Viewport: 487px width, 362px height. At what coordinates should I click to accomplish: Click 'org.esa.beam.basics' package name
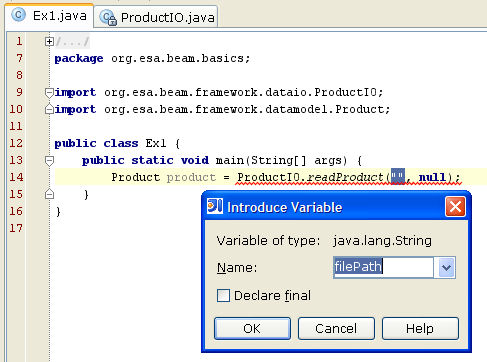tap(178, 58)
